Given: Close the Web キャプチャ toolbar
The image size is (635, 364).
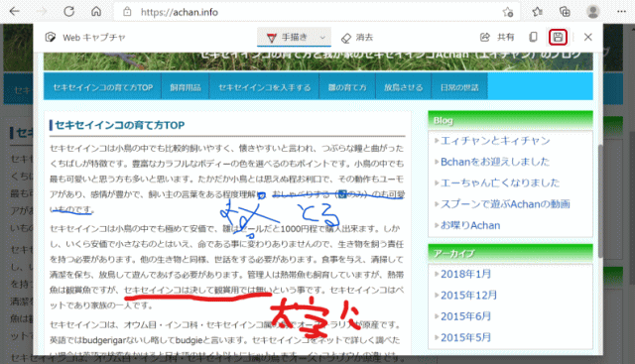Looking at the screenshot, I should pyautogui.click(x=588, y=38).
